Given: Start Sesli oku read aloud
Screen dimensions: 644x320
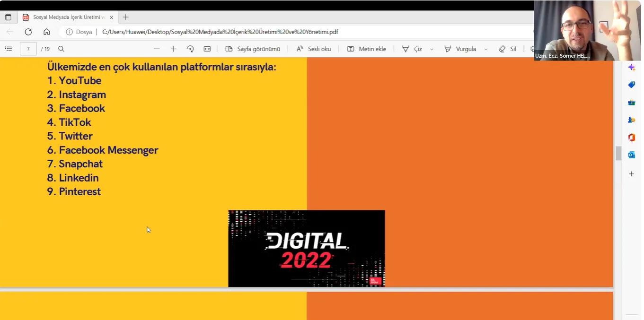Looking at the screenshot, I should 313,49.
